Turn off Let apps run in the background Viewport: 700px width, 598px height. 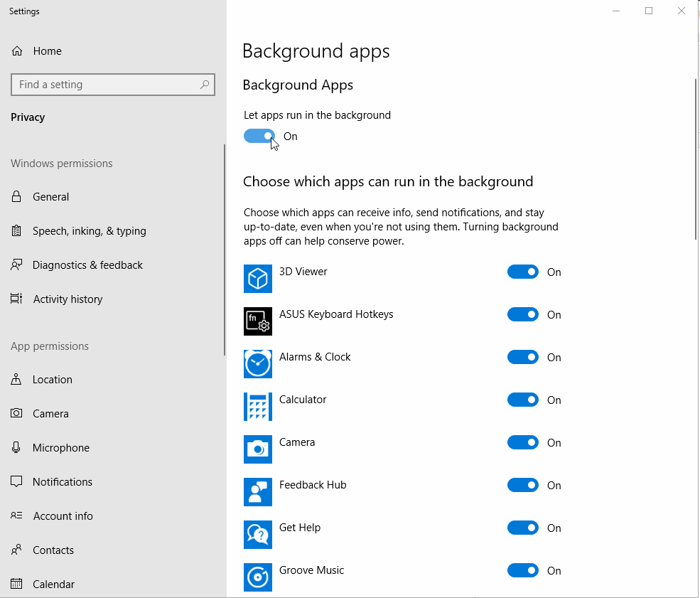[x=259, y=137]
